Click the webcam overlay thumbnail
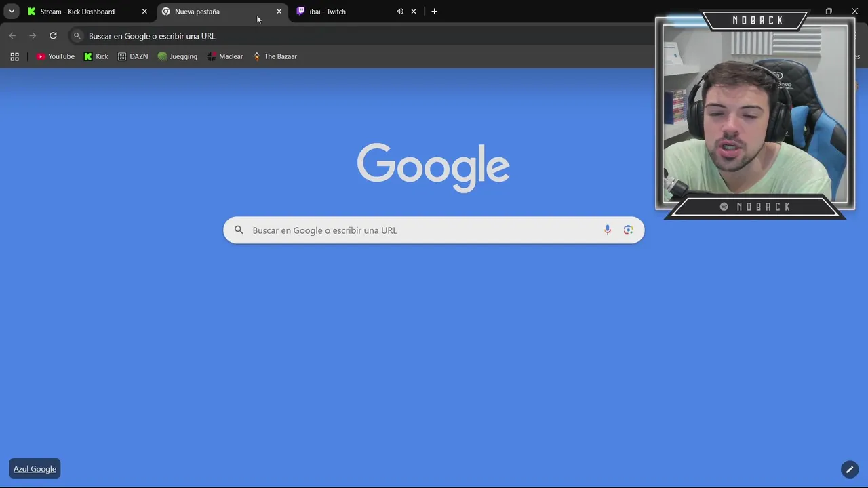 point(755,115)
